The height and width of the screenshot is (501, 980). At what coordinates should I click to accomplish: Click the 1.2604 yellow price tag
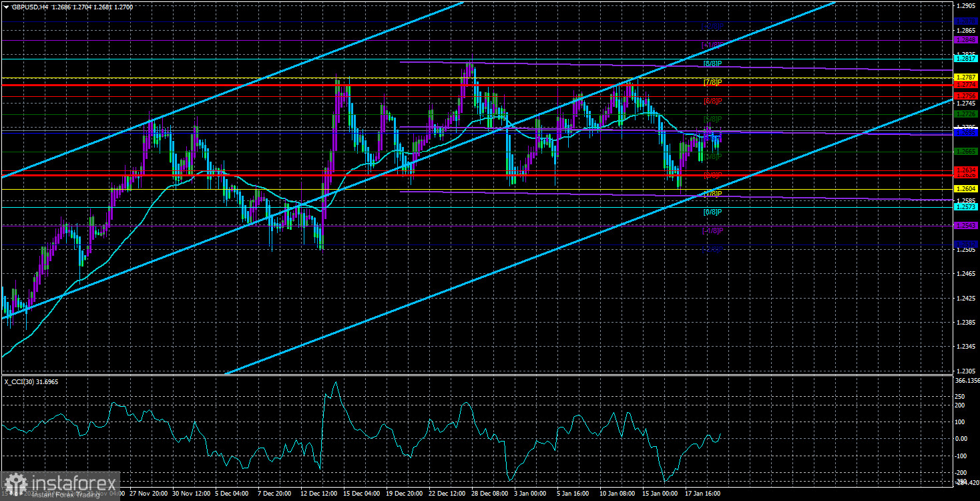point(966,189)
